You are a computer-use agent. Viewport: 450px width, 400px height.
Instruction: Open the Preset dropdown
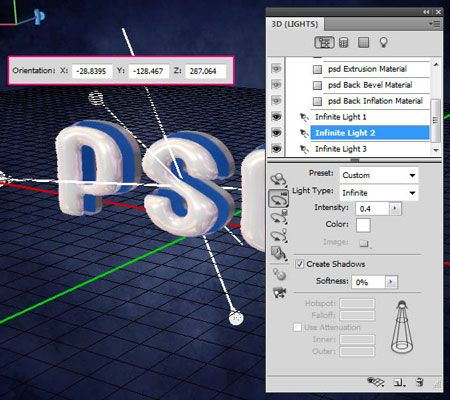coord(379,175)
